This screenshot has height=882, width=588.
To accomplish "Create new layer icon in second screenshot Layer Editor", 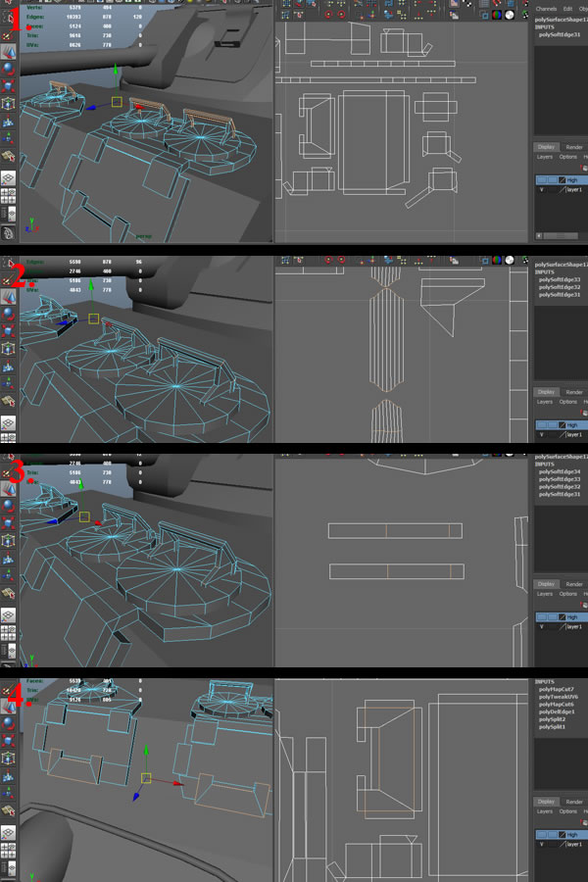I will click(x=584, y=413).
